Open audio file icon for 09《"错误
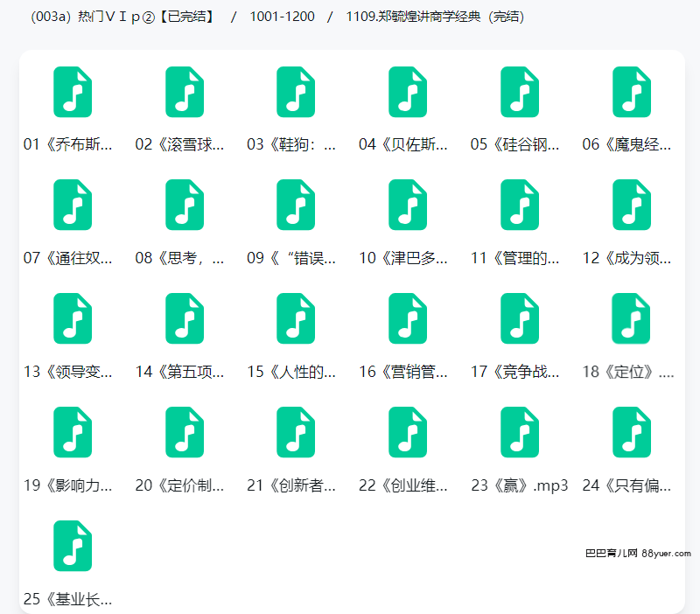The height and width of the screenshot is (614, 700). point(296,205)
